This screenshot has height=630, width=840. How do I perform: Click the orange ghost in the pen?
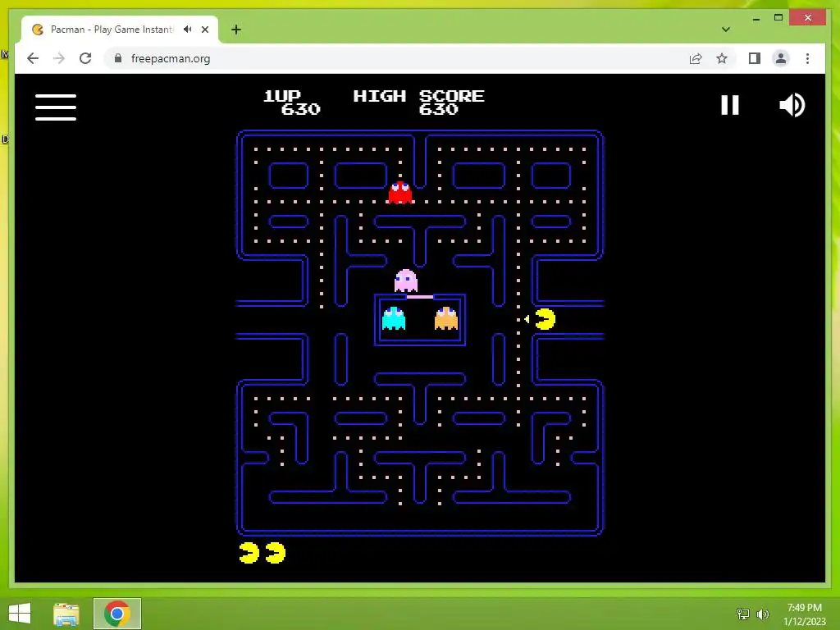tap(445, 318)
